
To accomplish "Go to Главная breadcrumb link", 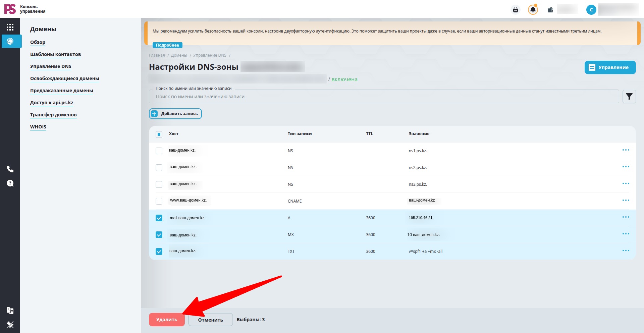I will [x=157, y=55].
